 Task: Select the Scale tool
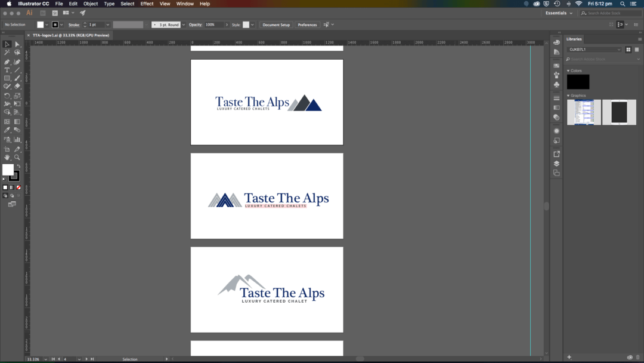coord(17,96)
